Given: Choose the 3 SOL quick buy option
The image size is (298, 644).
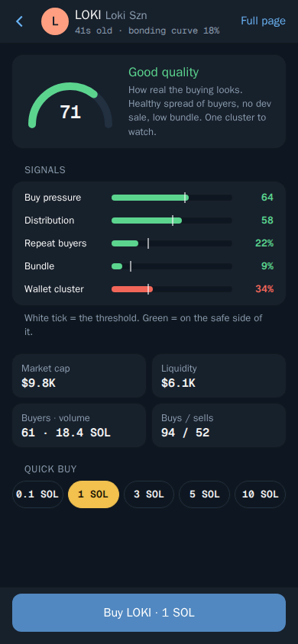Looking at the screenshot, I should coord(149,494).
